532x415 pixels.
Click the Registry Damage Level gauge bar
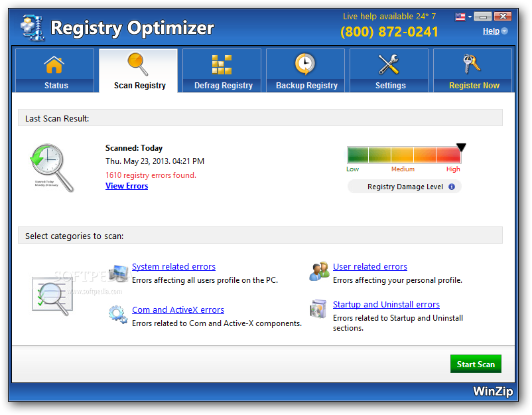pos(404,155)
